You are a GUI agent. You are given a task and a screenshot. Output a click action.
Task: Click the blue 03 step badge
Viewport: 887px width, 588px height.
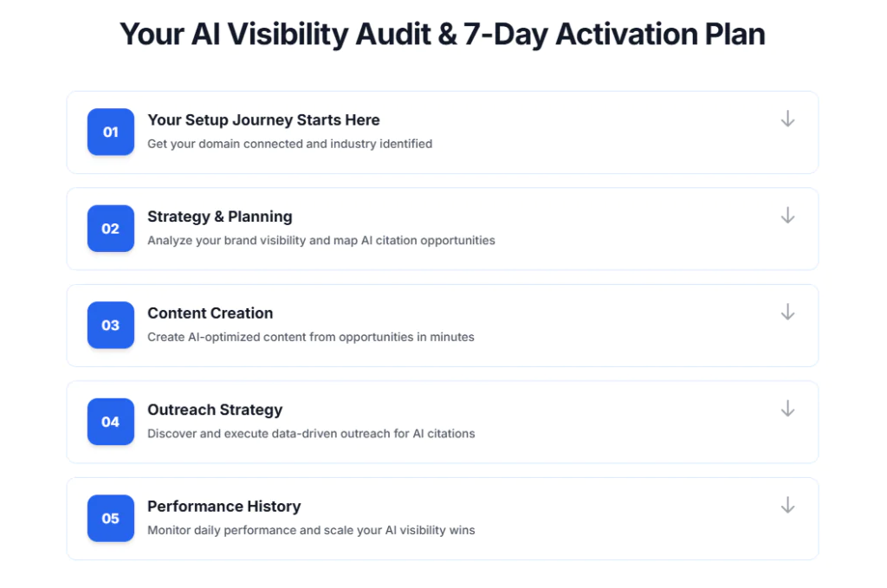[x=111, y=326]
